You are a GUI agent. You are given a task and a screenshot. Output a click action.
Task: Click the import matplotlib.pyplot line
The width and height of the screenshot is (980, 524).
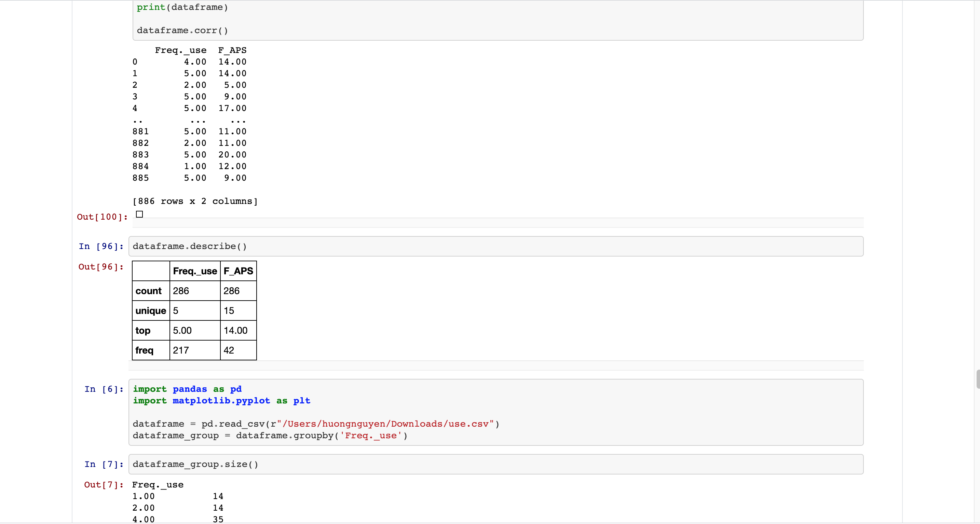click(x=221, y=401)
